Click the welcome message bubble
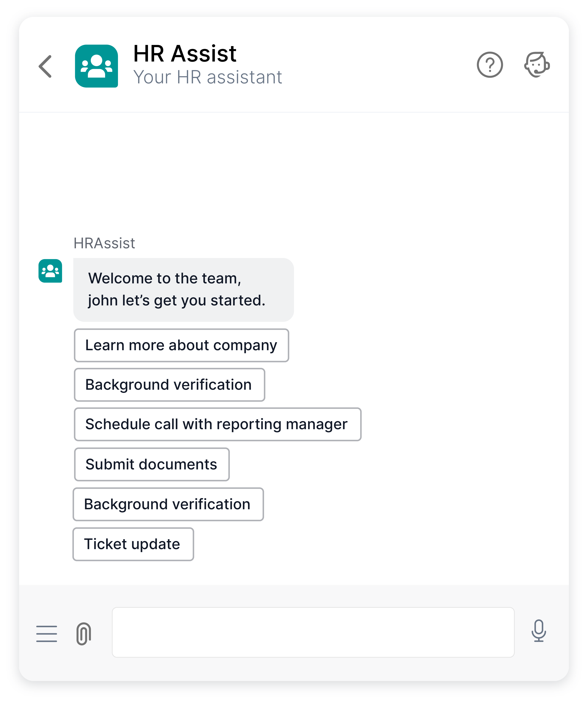The height and width of the screenshot is (701, 588). pyautogui.click(x=183, y=289)
